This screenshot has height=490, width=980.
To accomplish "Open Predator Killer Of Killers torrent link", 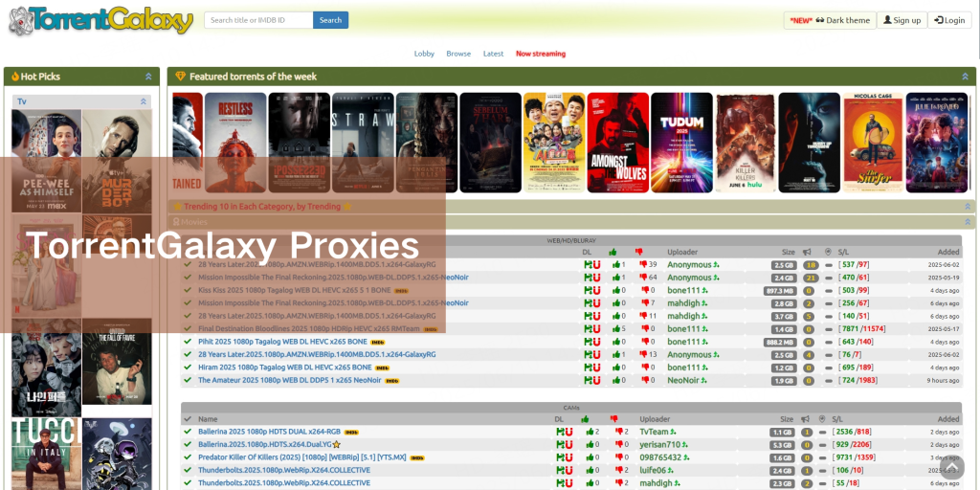I will coord(301,457).
